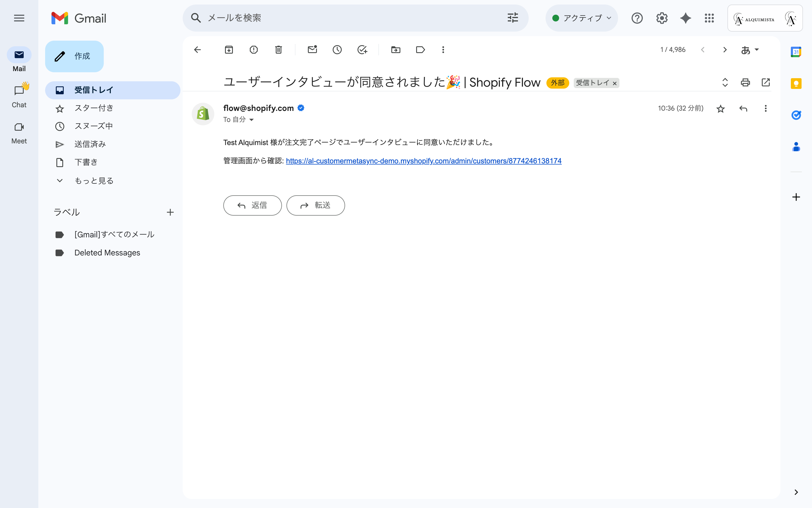The width and height of the screenshot is (812, 508).
Task: Open the スター付き folder
Action: [x=113, y=108]
